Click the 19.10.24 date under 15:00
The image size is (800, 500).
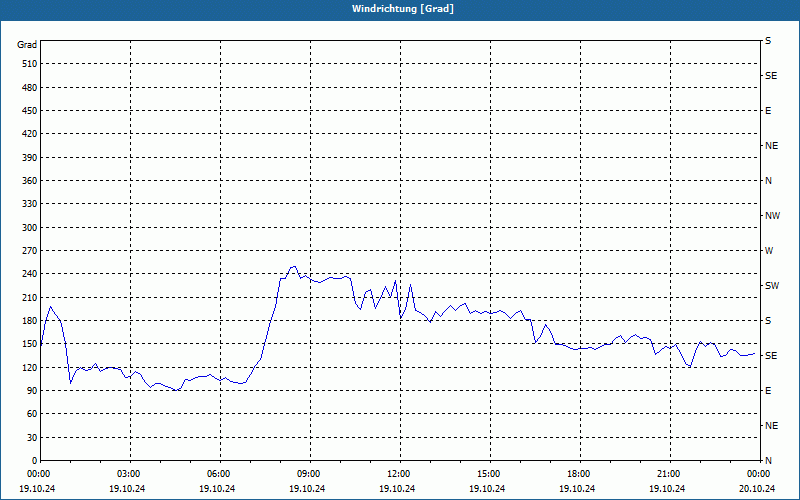[x=487, y=489]
